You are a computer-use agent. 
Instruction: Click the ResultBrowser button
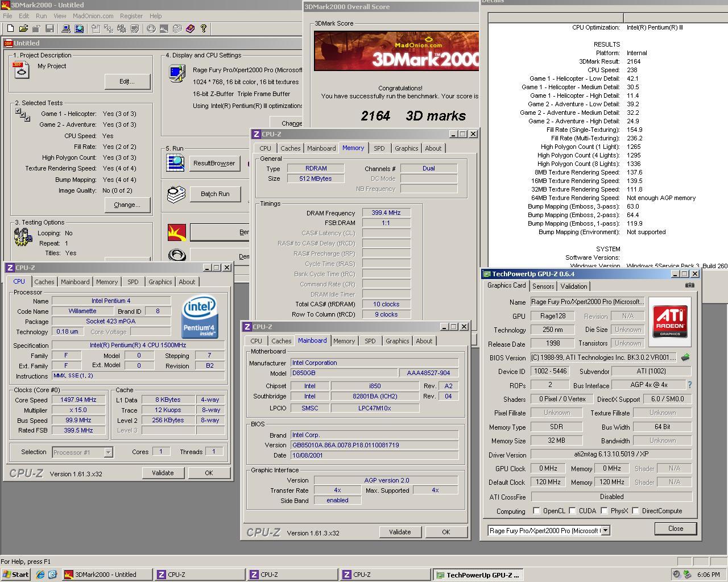214,163
